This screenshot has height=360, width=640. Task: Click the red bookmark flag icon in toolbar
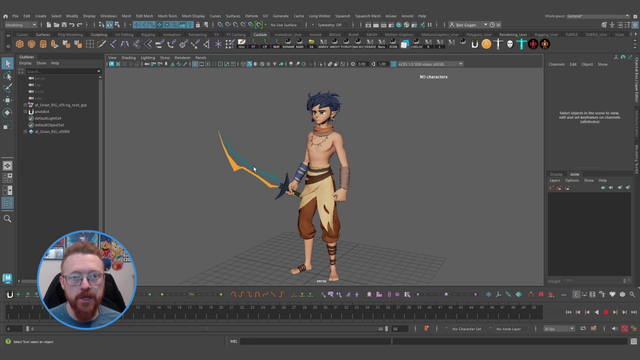point(541,294)
